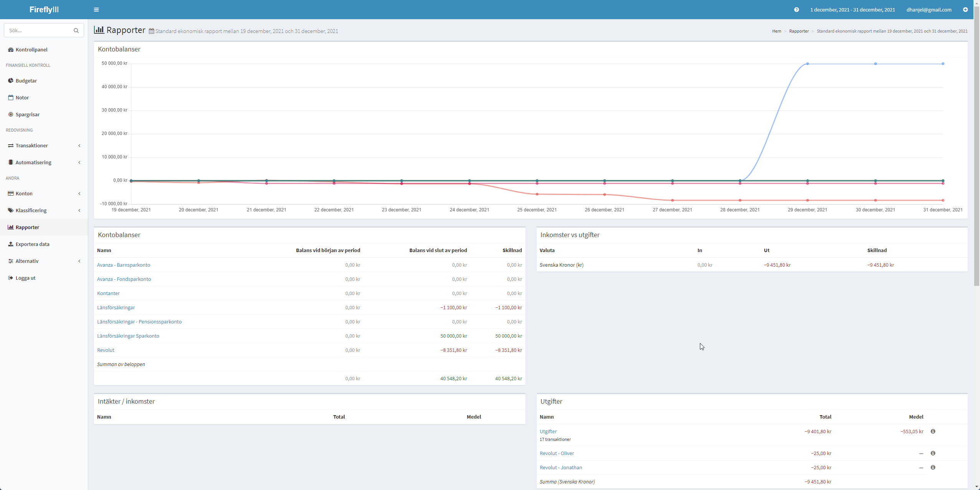This screenshot has width=980, height=490.
Task: Open Spargrisar from the sidebar
Action: [27, 114]
